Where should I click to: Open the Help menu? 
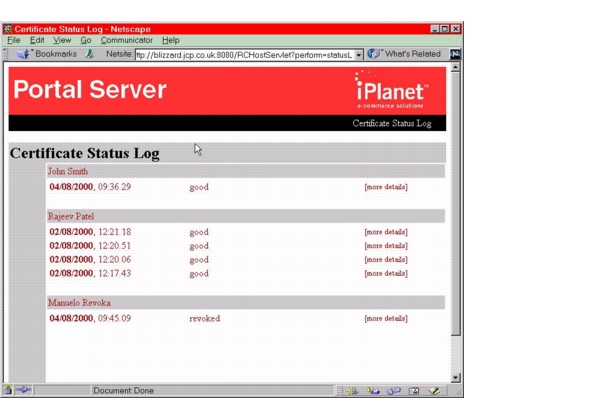pos(170,40)
